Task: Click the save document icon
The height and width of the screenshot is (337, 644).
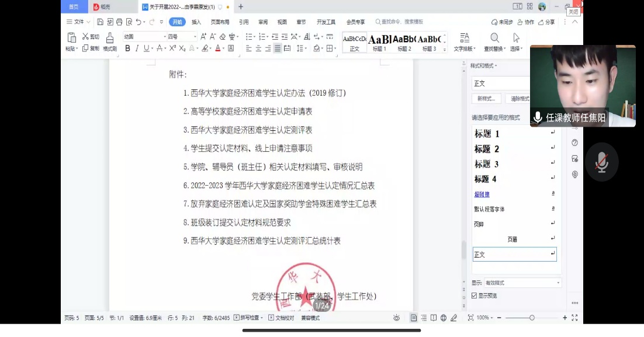Action: pos(100,22)
